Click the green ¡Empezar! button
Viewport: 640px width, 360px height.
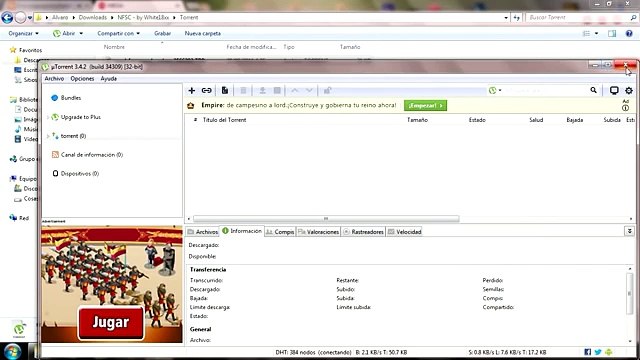tap(425, 105)
